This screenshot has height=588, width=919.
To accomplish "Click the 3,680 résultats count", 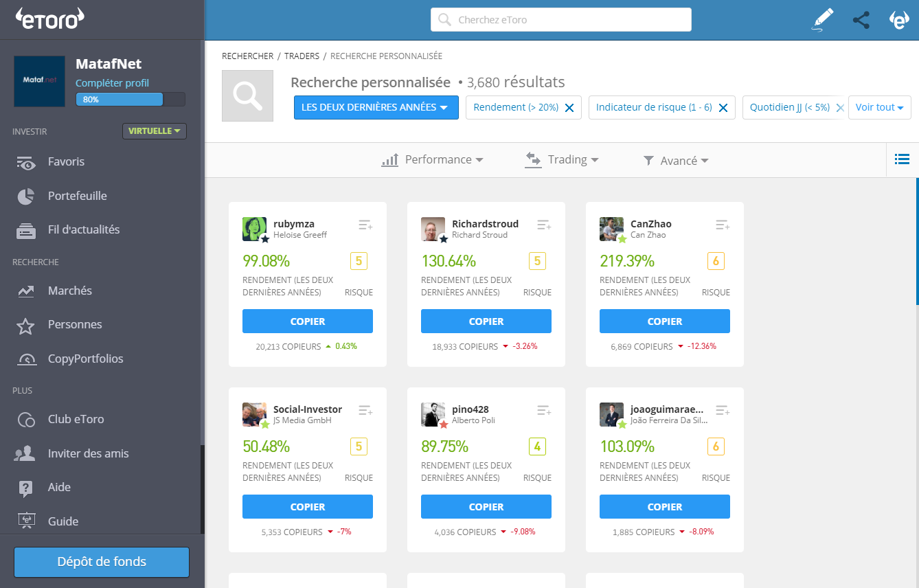I will coord(516,82).
